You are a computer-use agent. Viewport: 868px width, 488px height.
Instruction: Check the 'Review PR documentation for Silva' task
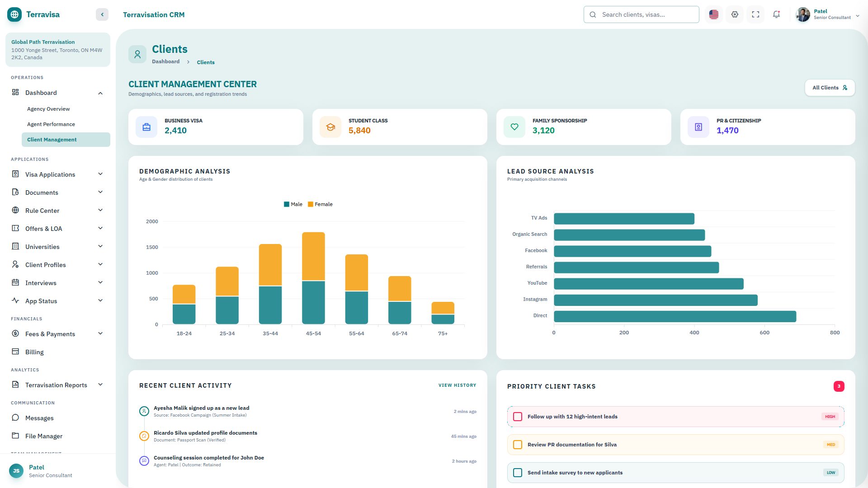click(518, 445)
